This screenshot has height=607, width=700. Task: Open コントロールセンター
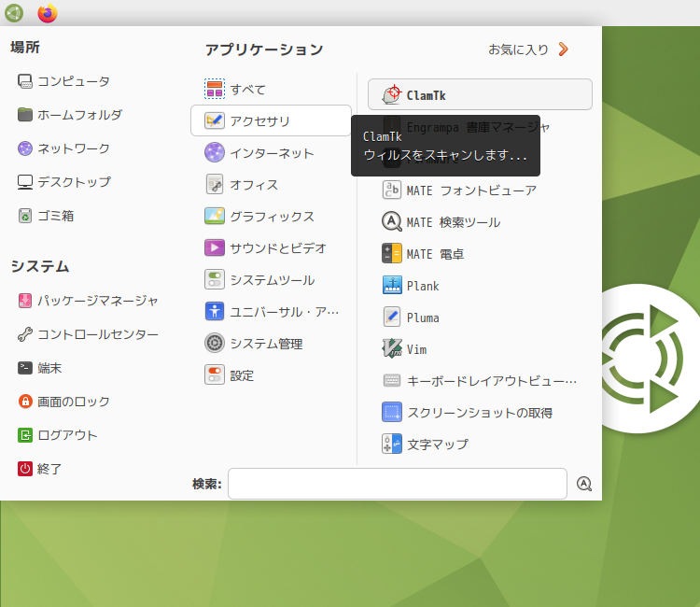click(x=88, y=334)
